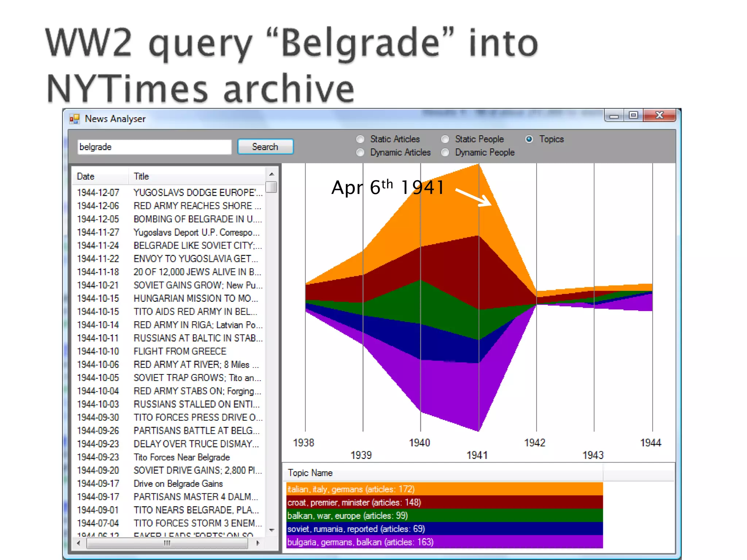The image size is (747, 560).
Task: Select the Dynamic Articles option
Action: point(360,152)
